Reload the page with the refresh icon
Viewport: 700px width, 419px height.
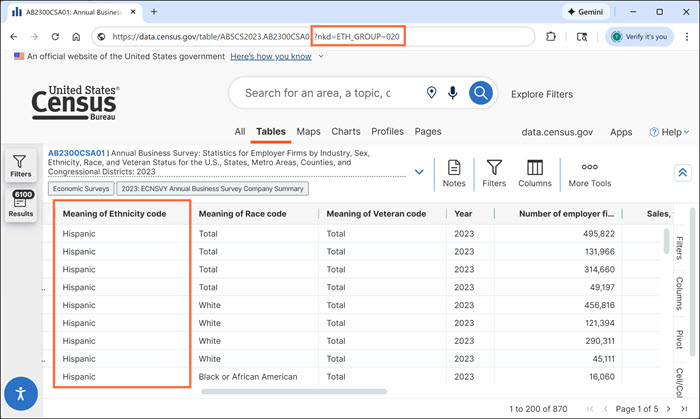tap(55, 37)
